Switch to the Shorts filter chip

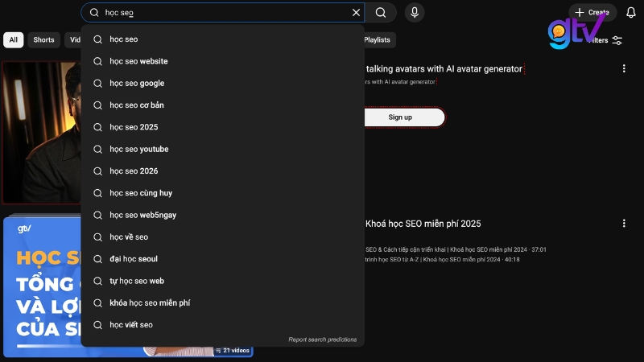tap(43, 40)
